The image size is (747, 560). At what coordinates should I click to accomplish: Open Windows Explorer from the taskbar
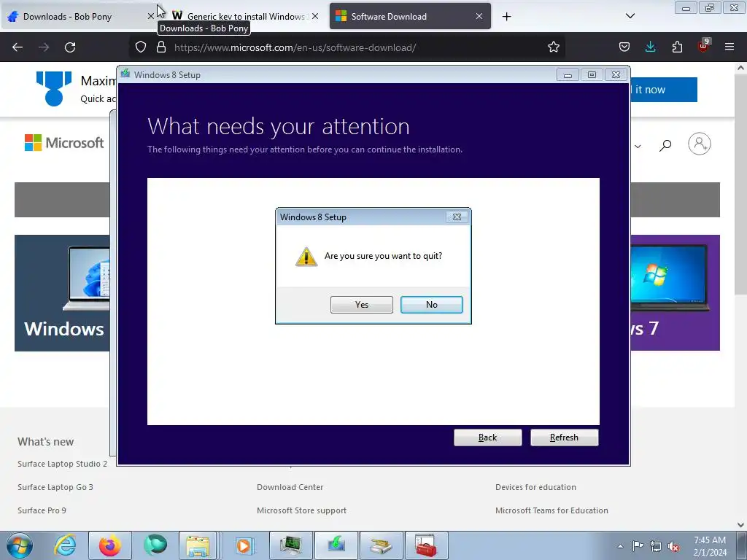[198, 545]
